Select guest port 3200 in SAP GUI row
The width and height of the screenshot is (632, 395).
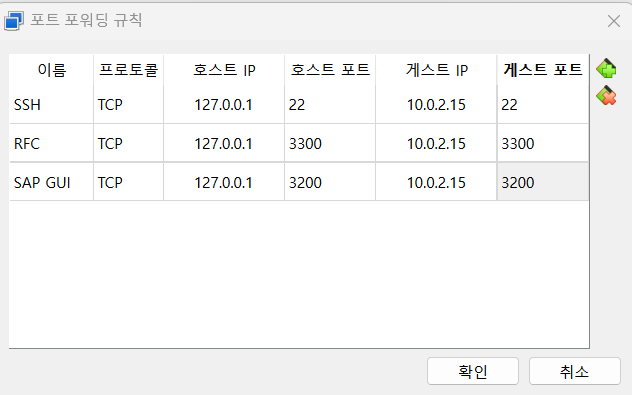pos(543,182)
